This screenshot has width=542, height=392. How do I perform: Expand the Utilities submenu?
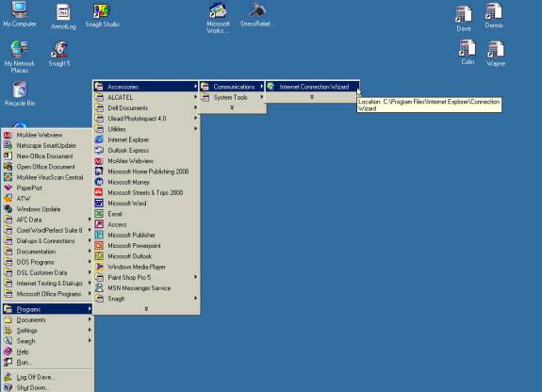tap(146, 129)
